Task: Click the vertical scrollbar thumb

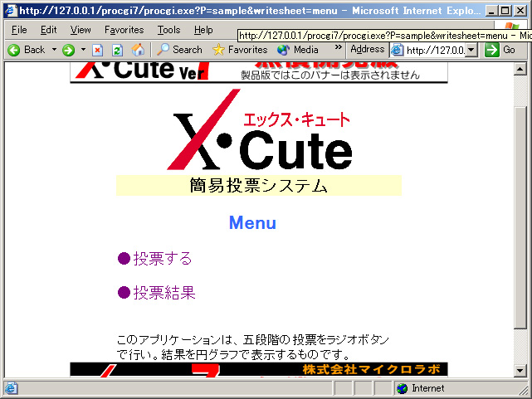Action: click(520, 217)
